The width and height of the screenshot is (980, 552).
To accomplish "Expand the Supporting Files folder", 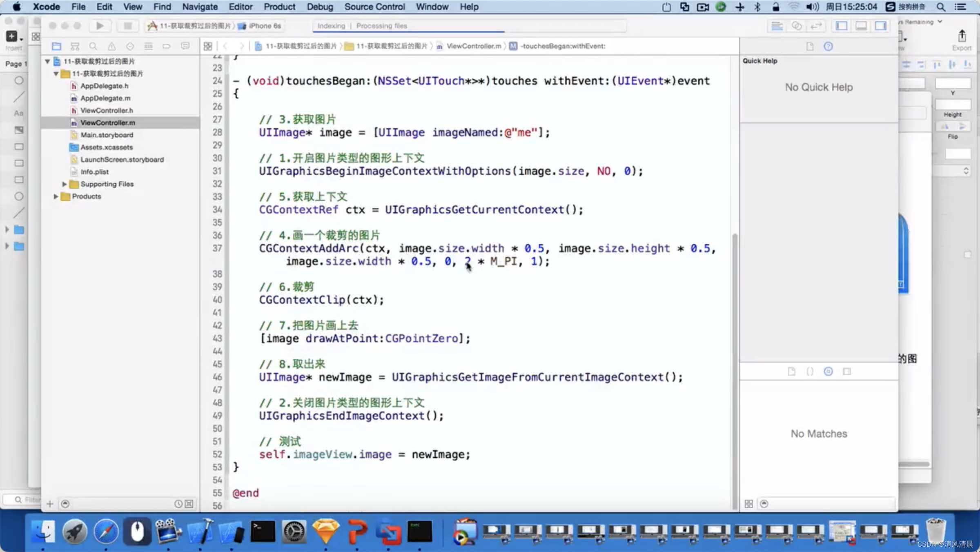I will pos(64,184).
